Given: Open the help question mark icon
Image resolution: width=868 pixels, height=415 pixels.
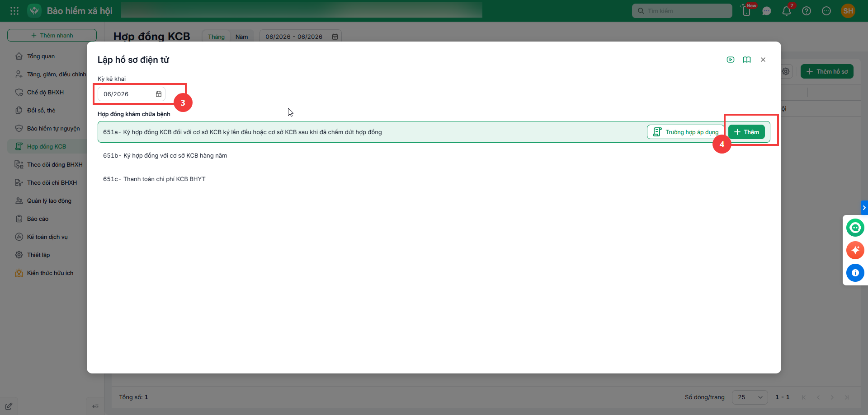Looking at the screenshot, I should pyautogui.click(x=807, y=11).
